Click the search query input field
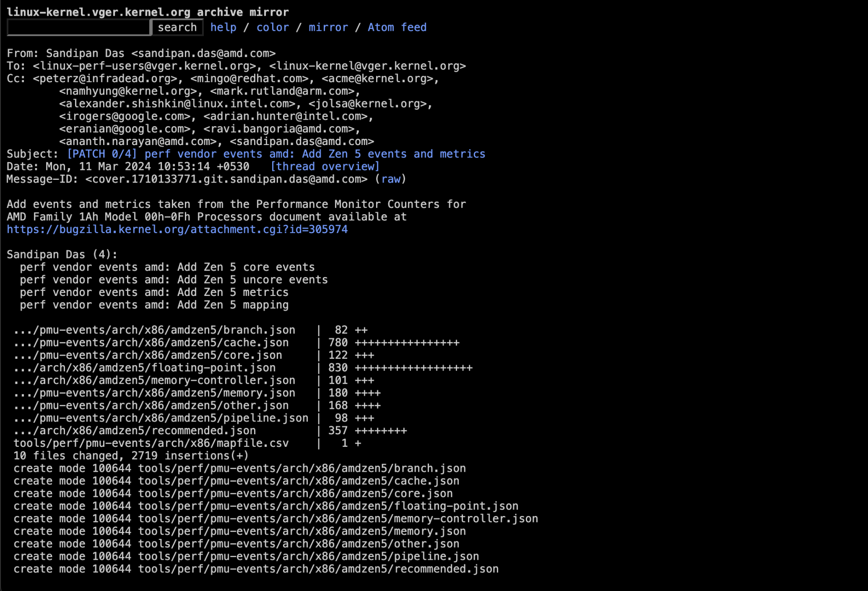This screenshot has width=868, height=591. (x=78, y=28)
